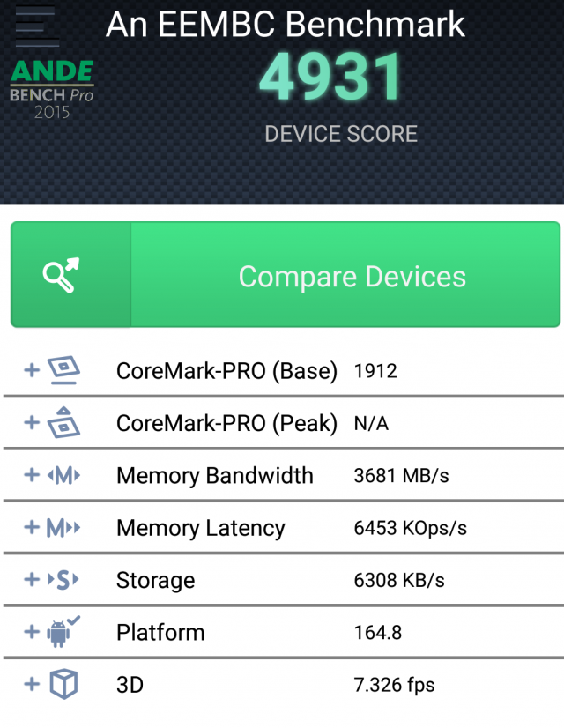
Task: Click the CoreMark-PRO Peak icon
Action: tap(63, 423)
